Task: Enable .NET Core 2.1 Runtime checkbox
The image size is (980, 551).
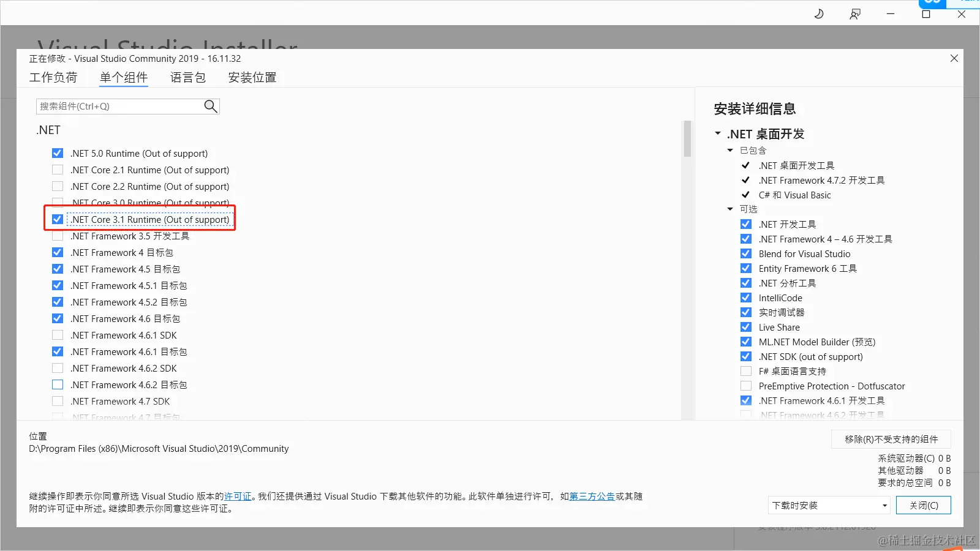Action: point(57,170)
